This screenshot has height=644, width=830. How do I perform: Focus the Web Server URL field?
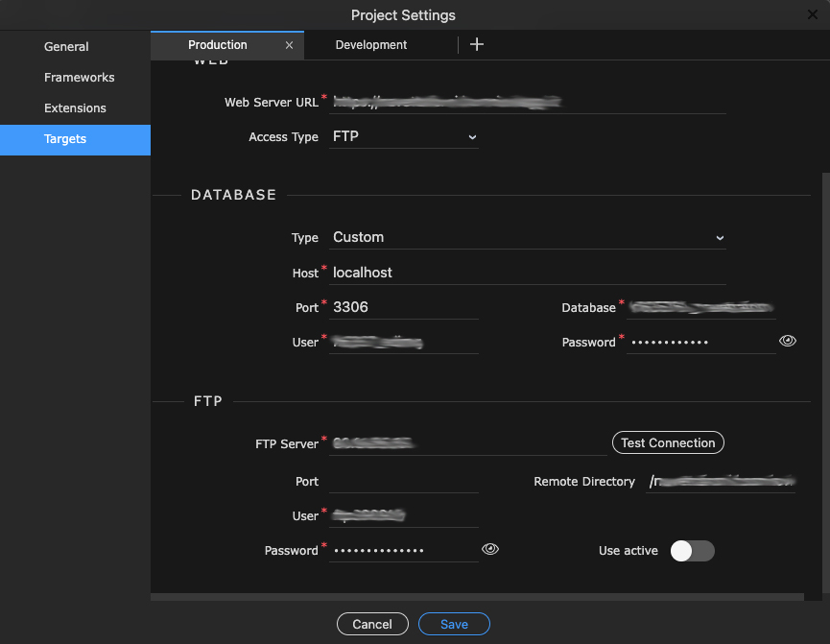click(527, 102)
